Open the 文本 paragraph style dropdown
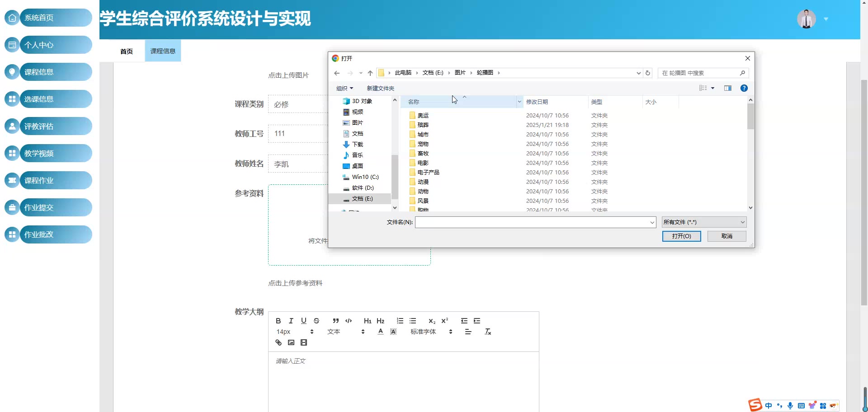 point(346,332)
